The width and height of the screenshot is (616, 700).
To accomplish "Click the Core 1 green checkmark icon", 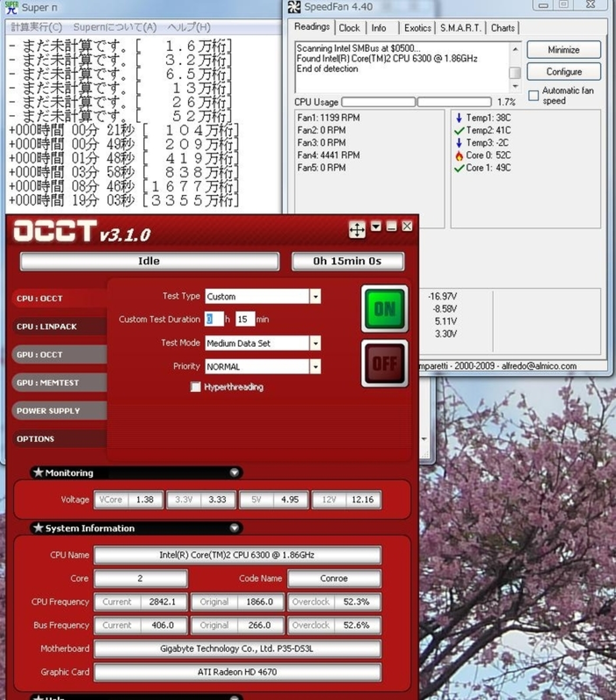I will (459, 168).
